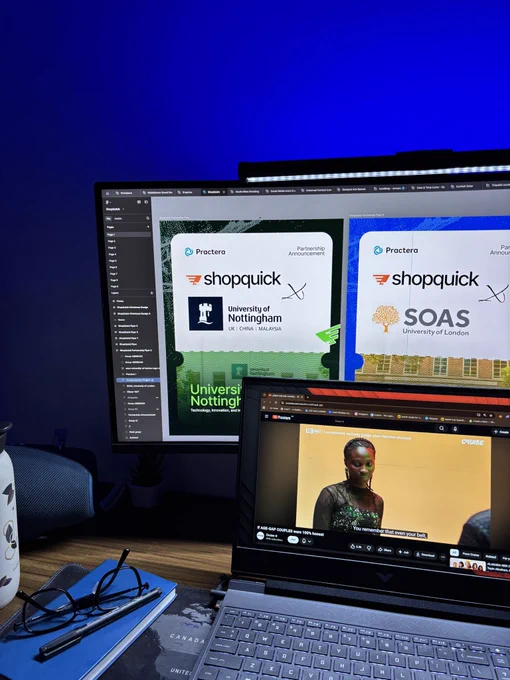Click the YouTube Premium logo
This screenshot has height=680, width=510.
pos(282,417)
